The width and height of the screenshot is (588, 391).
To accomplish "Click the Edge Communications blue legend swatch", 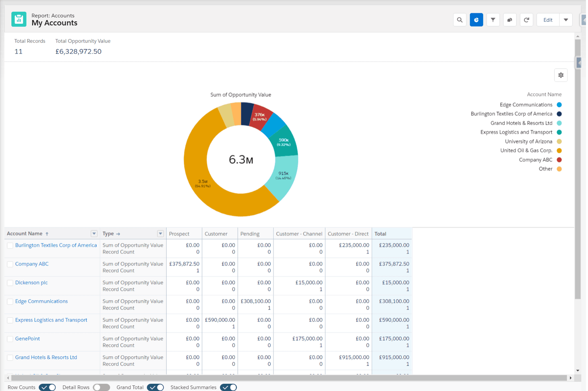I will [559, 105].
